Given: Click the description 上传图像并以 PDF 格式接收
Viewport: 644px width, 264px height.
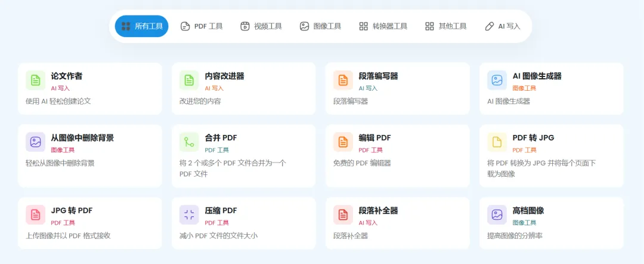Looking at the screenshot, I should coord(68,235).
